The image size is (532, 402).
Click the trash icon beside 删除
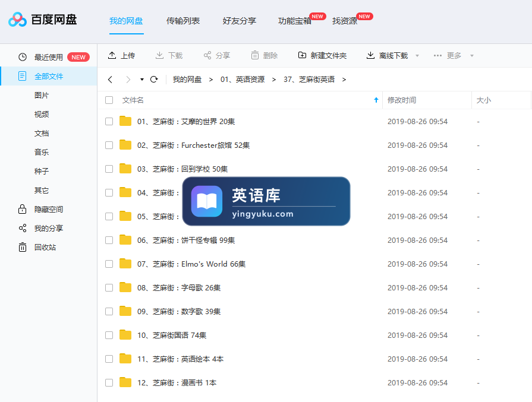255,55
